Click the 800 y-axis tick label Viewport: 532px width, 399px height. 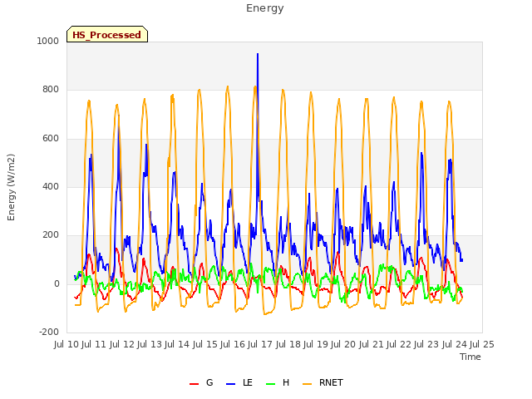51,90
